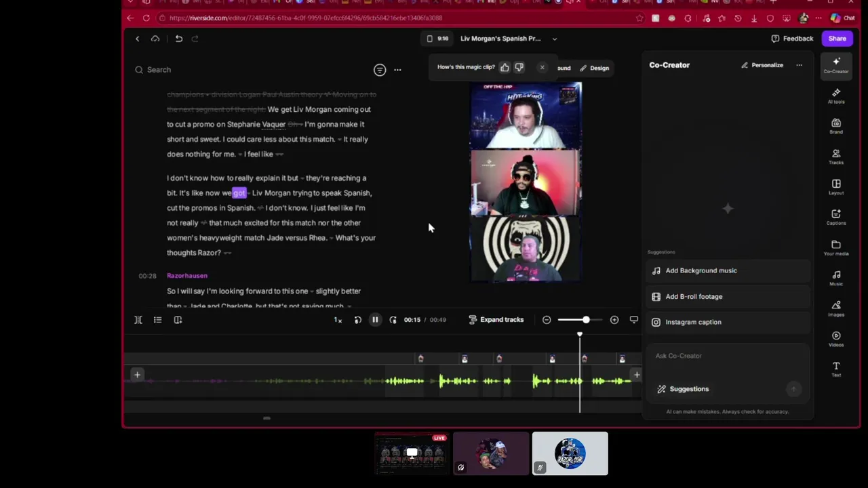Image resolution: width=868 pixels, height=488 pixels.
Task: Click the list view icon in timeline toolbar
Action: click(x=157, y=320)
